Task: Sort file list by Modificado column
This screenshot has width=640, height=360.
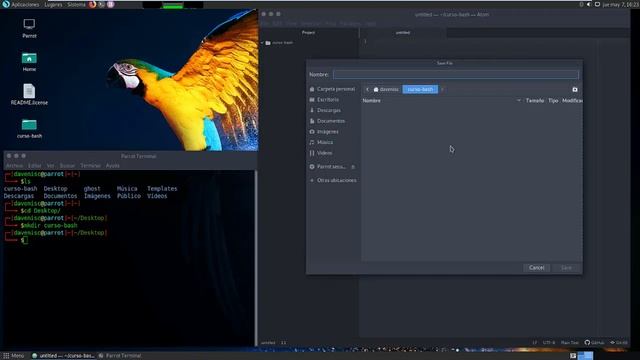Action: pos(572,100)
